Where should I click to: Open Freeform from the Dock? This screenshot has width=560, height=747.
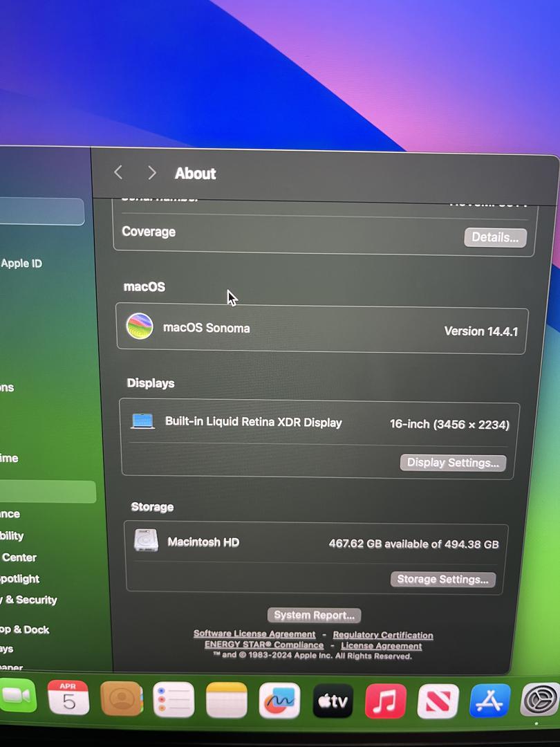pos(279,701)
